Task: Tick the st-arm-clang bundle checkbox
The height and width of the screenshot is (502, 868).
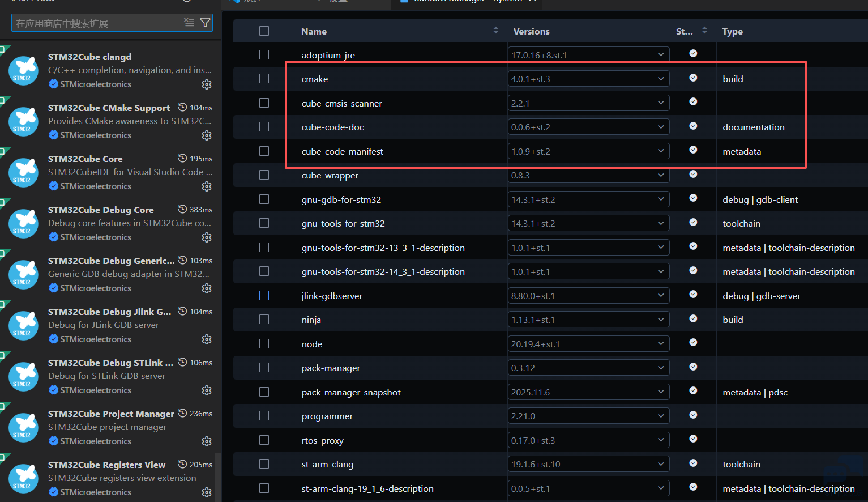Action: pos(264,464)
